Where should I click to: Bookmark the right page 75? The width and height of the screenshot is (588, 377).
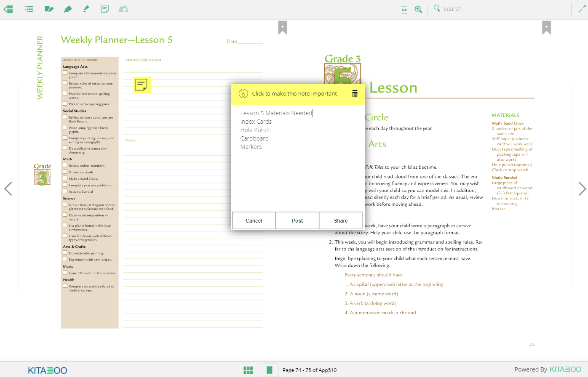[x=546, y=27]
